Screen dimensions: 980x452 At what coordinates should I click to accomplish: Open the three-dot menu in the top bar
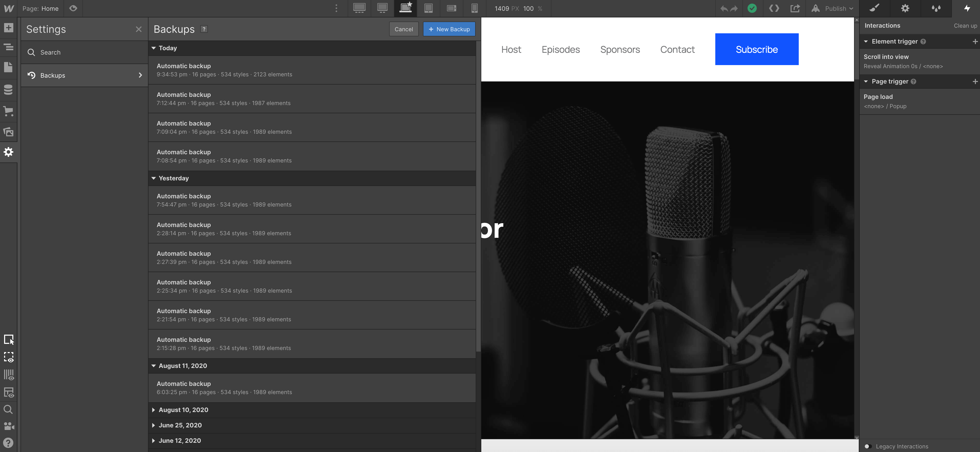(x=336, y=8)
